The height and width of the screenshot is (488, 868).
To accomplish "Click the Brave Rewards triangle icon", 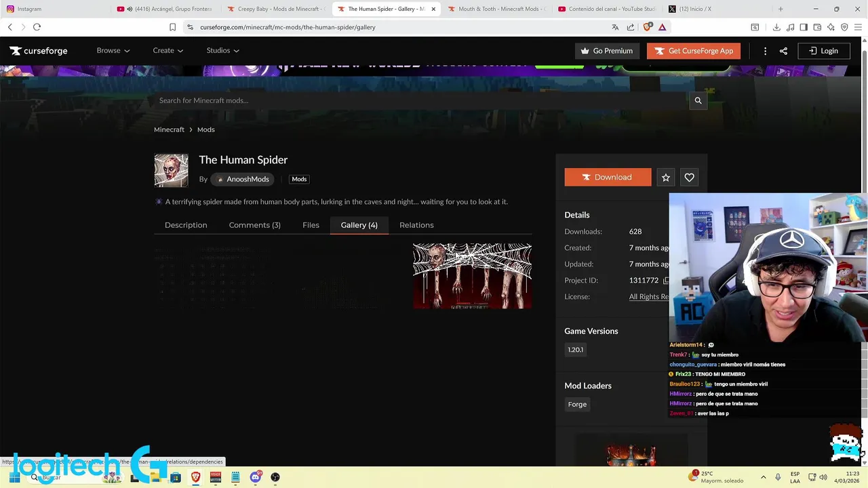I will [662, 27].
